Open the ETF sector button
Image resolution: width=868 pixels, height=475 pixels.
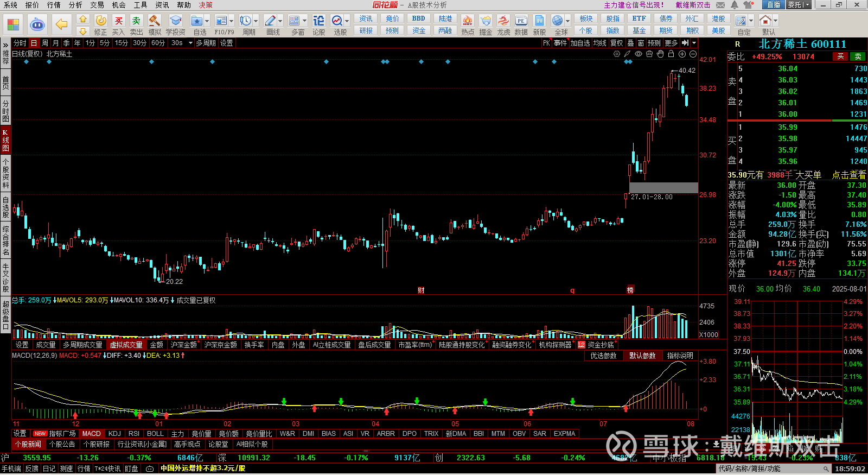pos(639,18)
